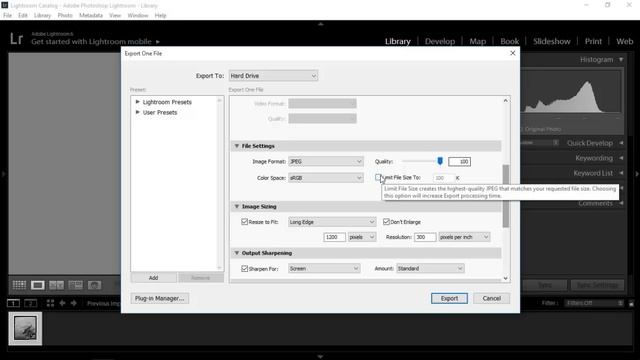Expand Lightroom Presets tree item
This screenshot has width=640, height=360.
[138, 102]
